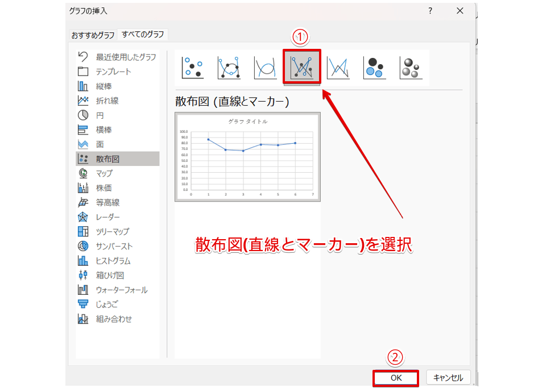Screen dimensions: 534x392
Task: Switch to the おすすめグラフ tab
Action: click(x=93, y=35)
